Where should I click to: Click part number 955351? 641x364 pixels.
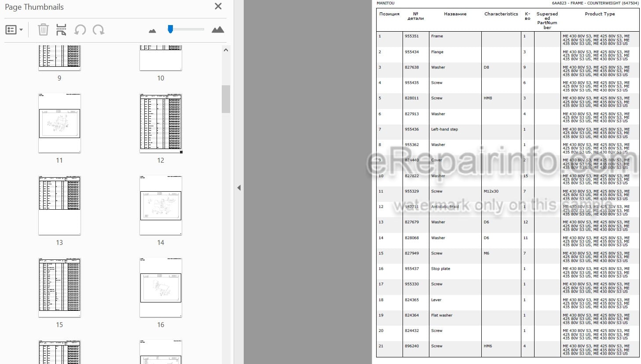pyautogui.click(x=412, y=36)
